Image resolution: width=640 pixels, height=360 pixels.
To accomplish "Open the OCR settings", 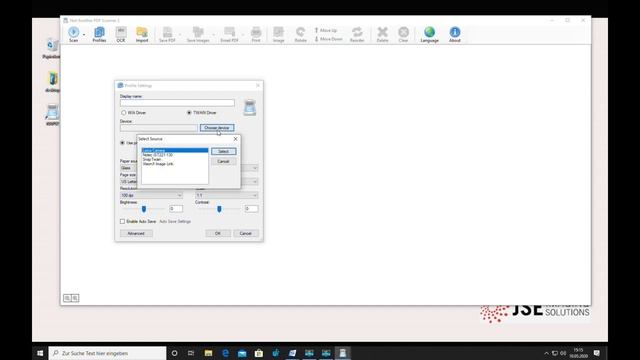I will (121, 34).
